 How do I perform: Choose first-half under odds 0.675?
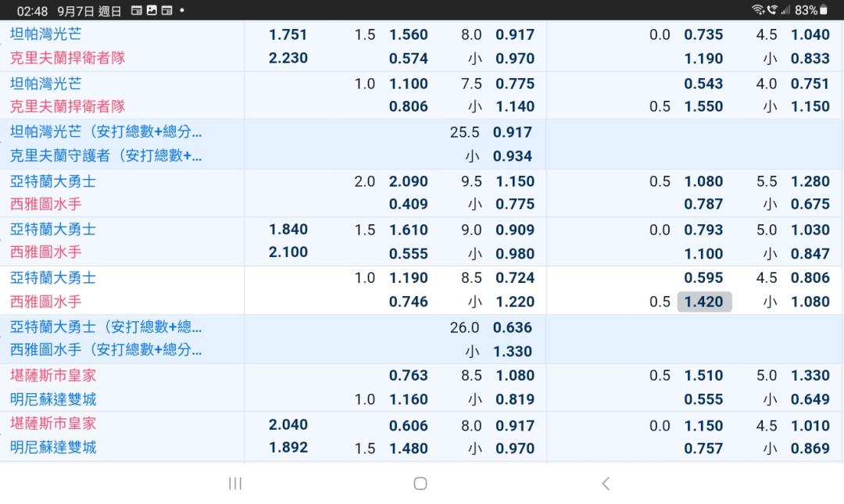coord(810,204)
